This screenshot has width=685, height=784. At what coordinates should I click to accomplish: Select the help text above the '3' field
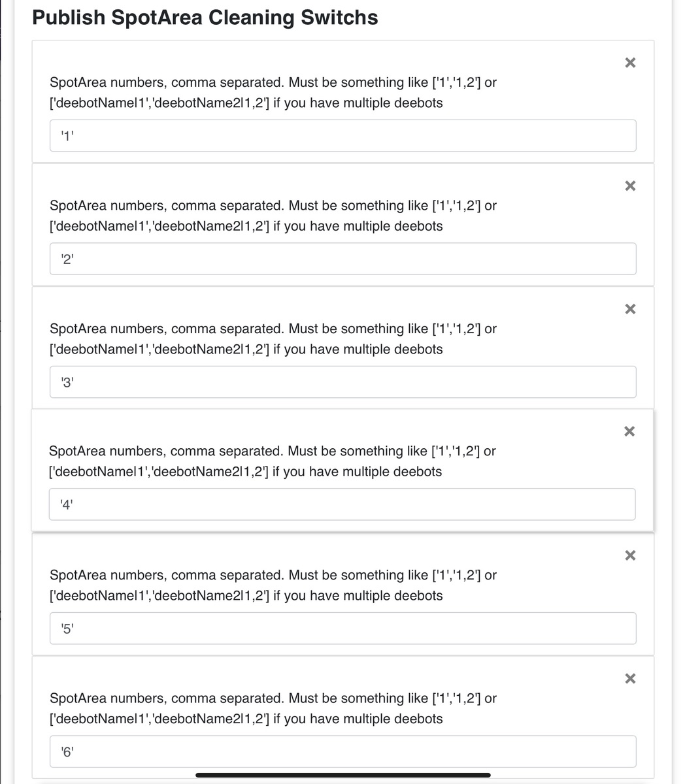273,338
